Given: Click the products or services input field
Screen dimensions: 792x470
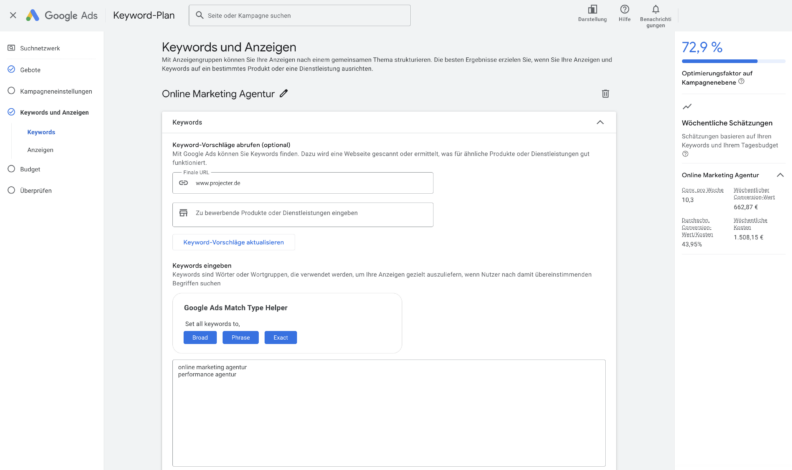Looking at the screenshot, I should [303, 215].
